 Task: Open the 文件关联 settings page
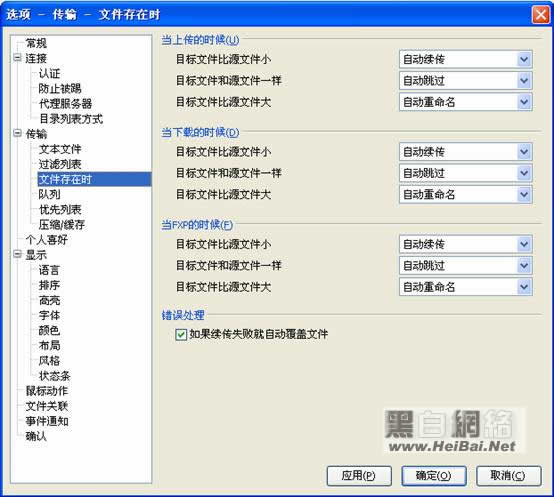point(46,406)
